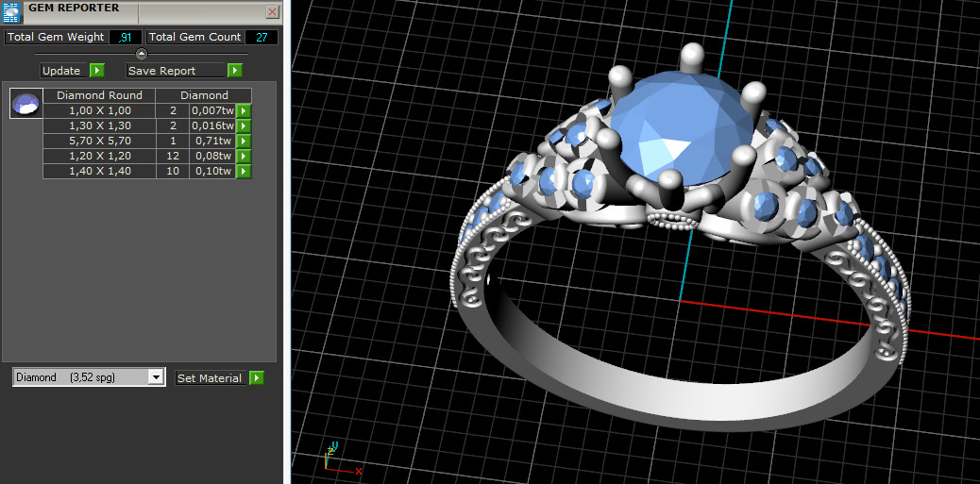980x484 pixels.
Task: Click green arrow for 1,20 X 1,20 row
Action: click(x=244, y=156)
